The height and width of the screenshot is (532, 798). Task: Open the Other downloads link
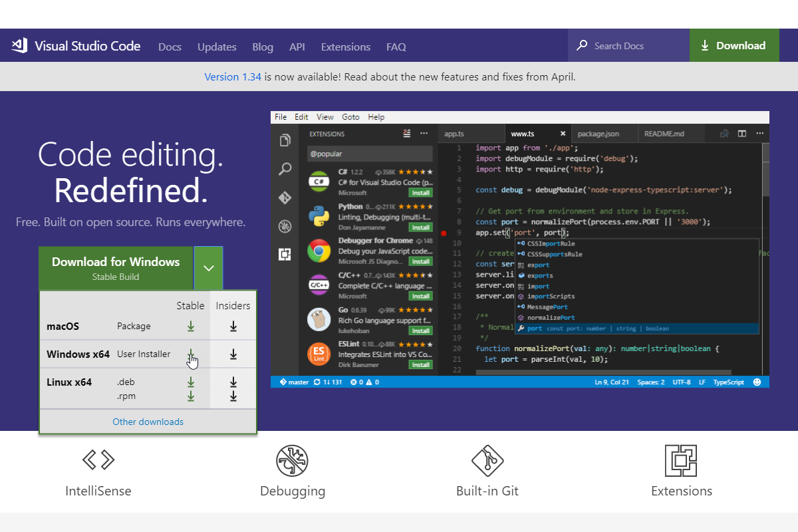(148, 422)
